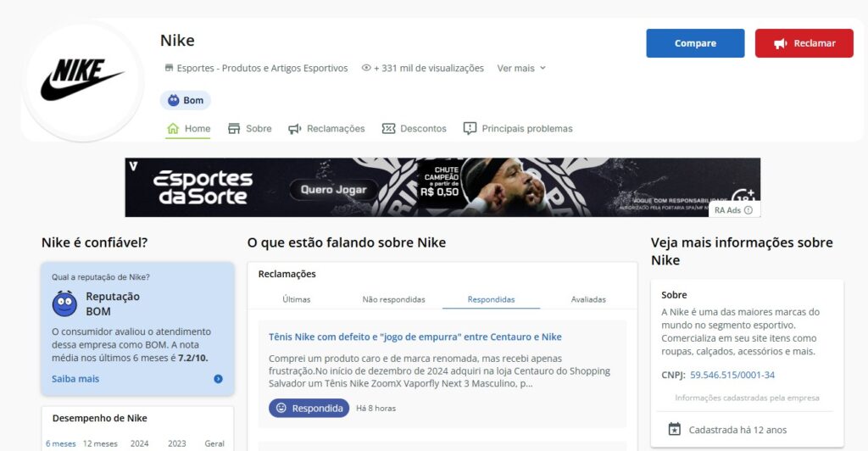Viewport: 868px width, 451px height.
Task: Click the 'Cadastrada há 12 anos' text
Action: [x=738, y=430]
